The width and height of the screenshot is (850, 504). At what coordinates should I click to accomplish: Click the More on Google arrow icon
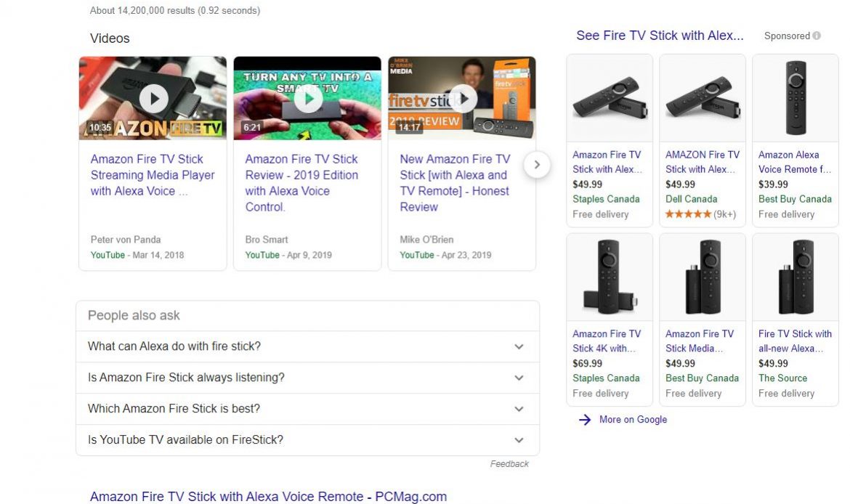point(584,420)
